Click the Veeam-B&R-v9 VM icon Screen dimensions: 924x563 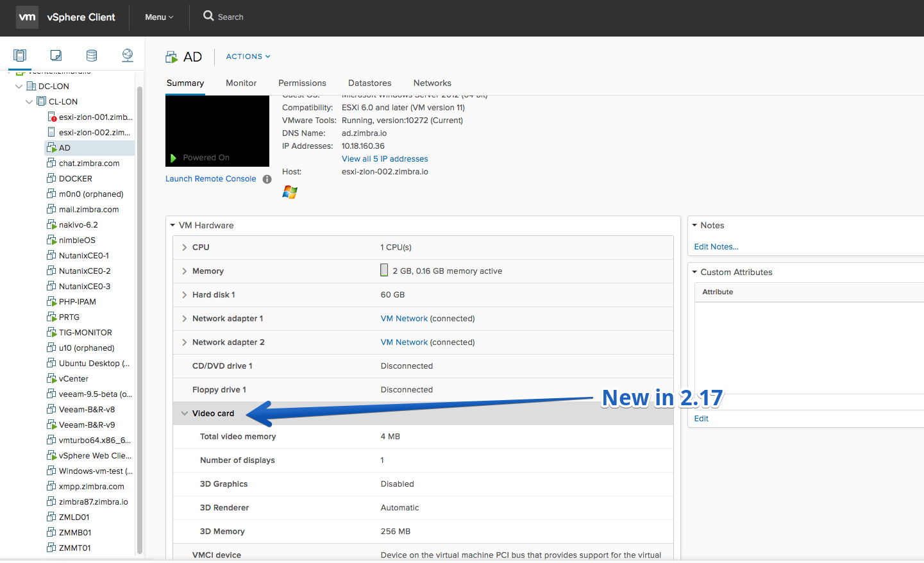[52, 424]
